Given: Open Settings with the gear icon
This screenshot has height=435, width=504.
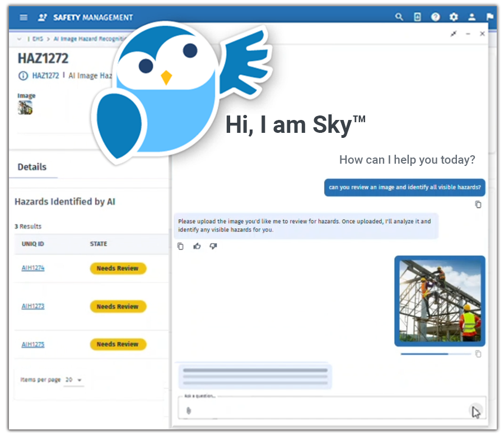Looking at the screenshot, I should click(454, 17).
